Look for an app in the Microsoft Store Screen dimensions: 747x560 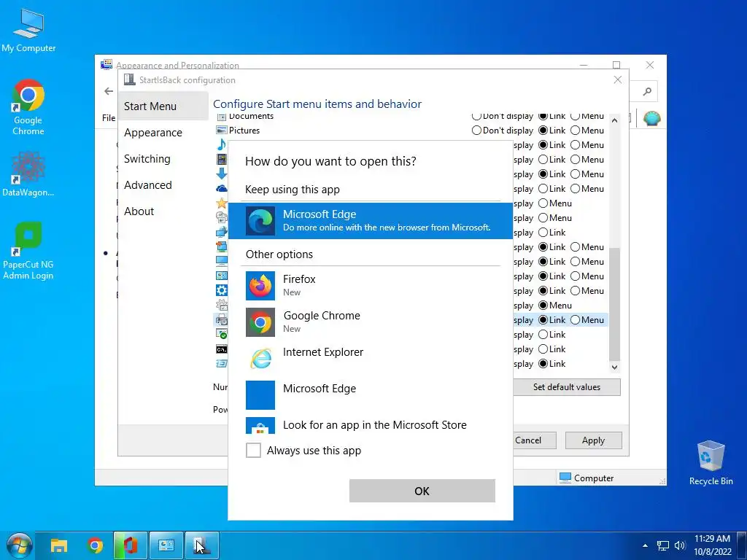click(x=370, y=425)
